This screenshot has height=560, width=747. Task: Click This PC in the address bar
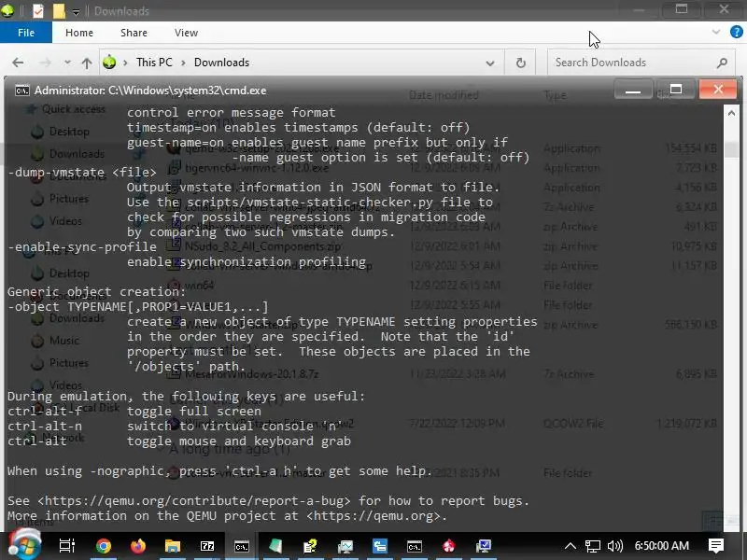[154, 63]
